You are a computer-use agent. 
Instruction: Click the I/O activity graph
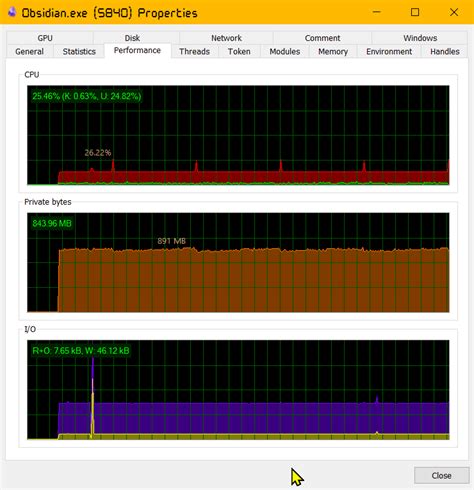tap(238, 390)
